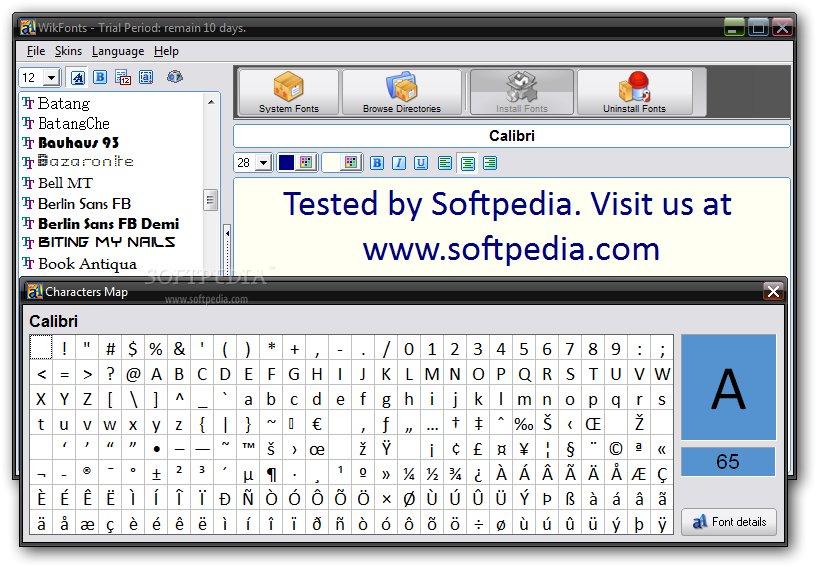
Task: Click the large A character preview
Action: pyautogui.click(x=728, y=387)
